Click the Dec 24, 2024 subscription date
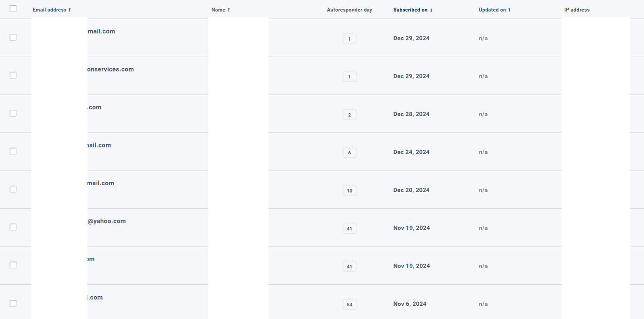Image resolution: width=644 pixels, height=319 pixels. (x=411, y=152)
